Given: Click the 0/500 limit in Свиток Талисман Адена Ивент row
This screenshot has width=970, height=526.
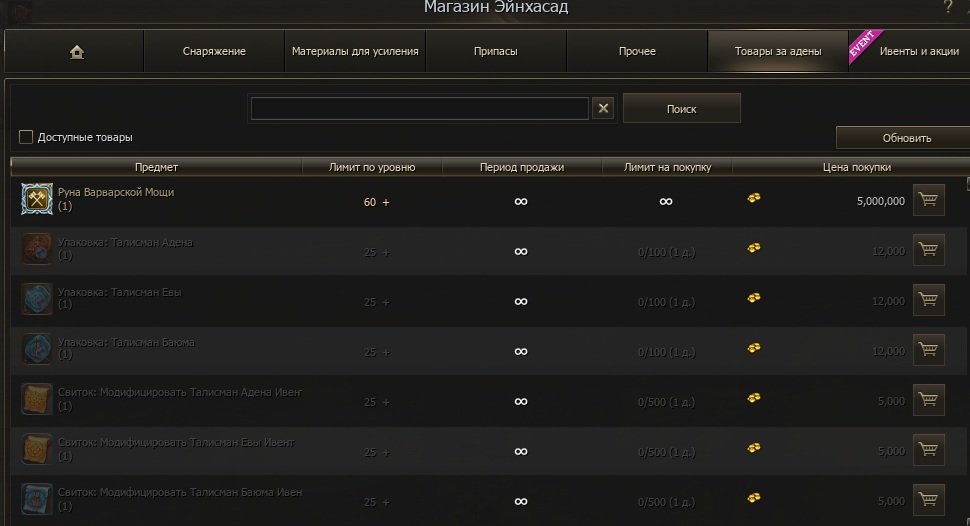Looking at the screenshot, I should tap(666, 402).
